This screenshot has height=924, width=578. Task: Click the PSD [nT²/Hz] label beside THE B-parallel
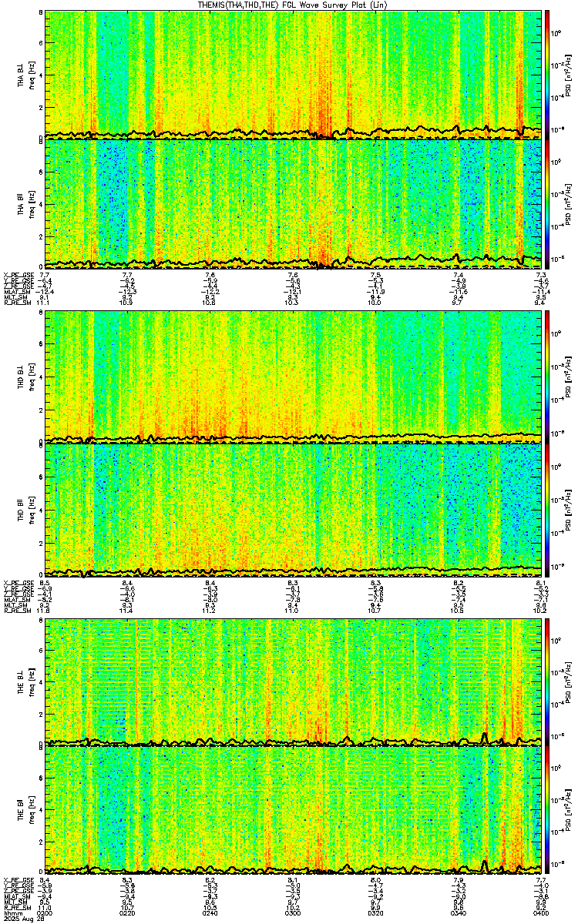[x=569, y=809]
